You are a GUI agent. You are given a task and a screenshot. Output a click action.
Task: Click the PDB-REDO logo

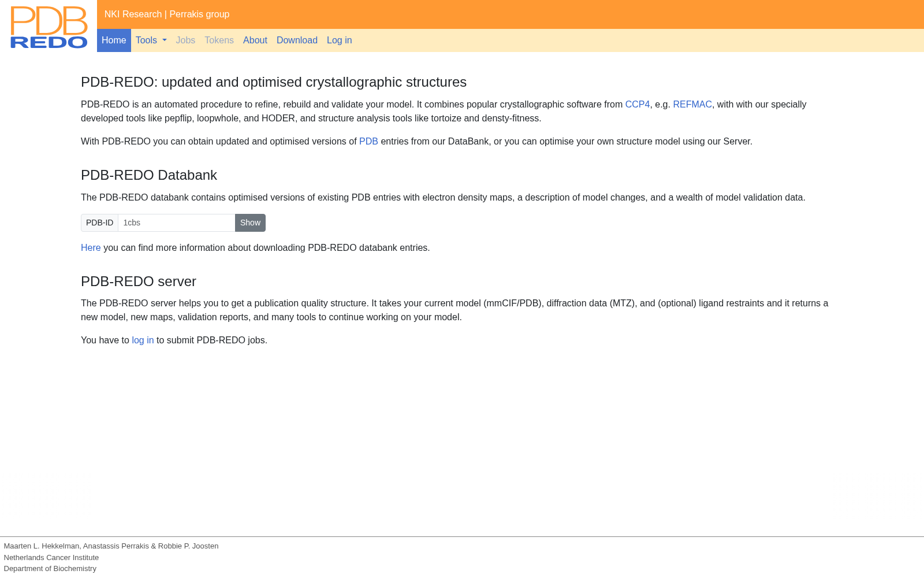49,27
